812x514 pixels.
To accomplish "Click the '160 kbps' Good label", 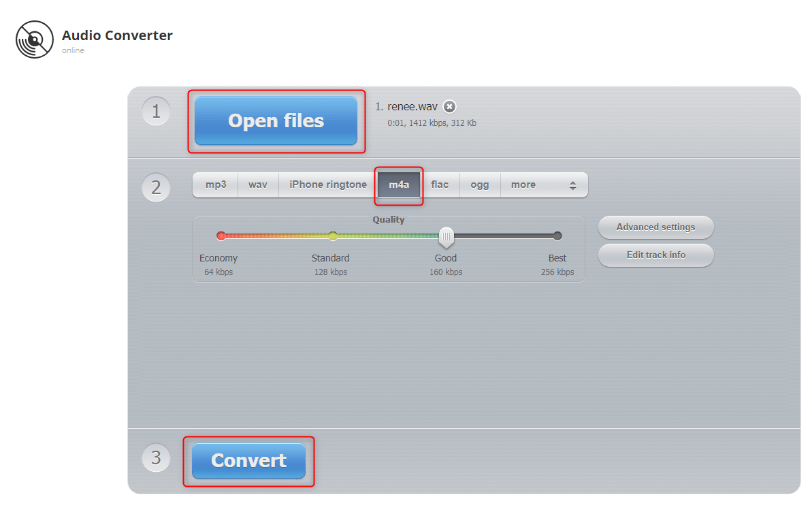I will point(446,272).
